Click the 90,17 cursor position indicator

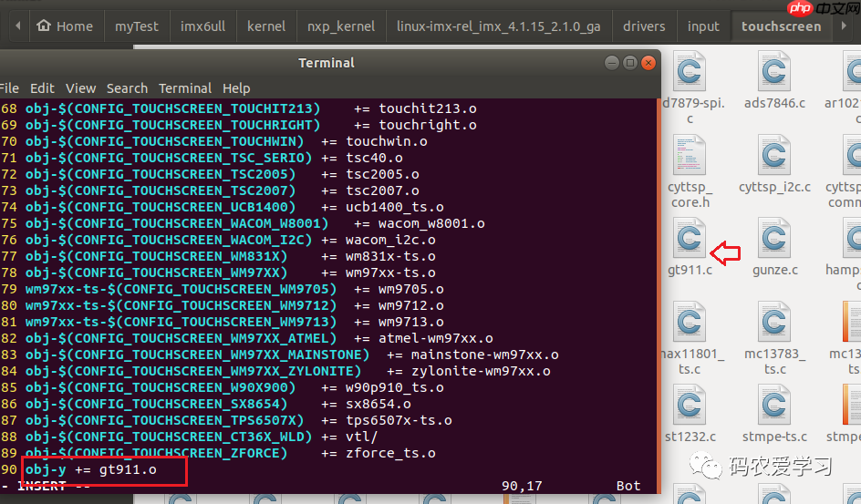[x=522, y=486]
